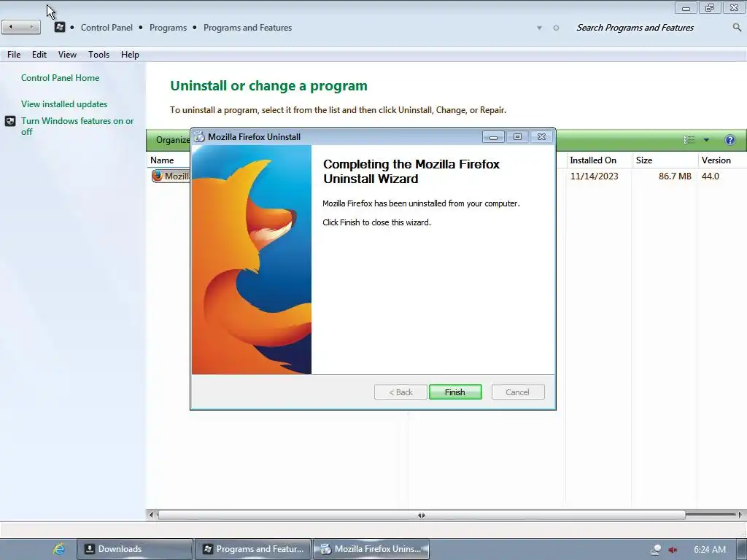The width and height of the screenshot is (747, 560).
Task: Close the Mozilla Firefox Uninstall dialog
Action: click(x=542, y=137)
